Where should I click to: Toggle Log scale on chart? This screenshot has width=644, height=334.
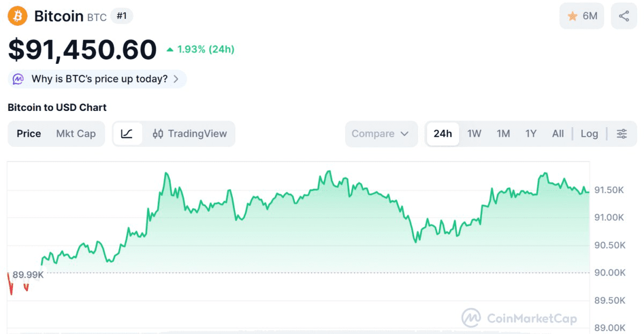click(x=589, y=133)
